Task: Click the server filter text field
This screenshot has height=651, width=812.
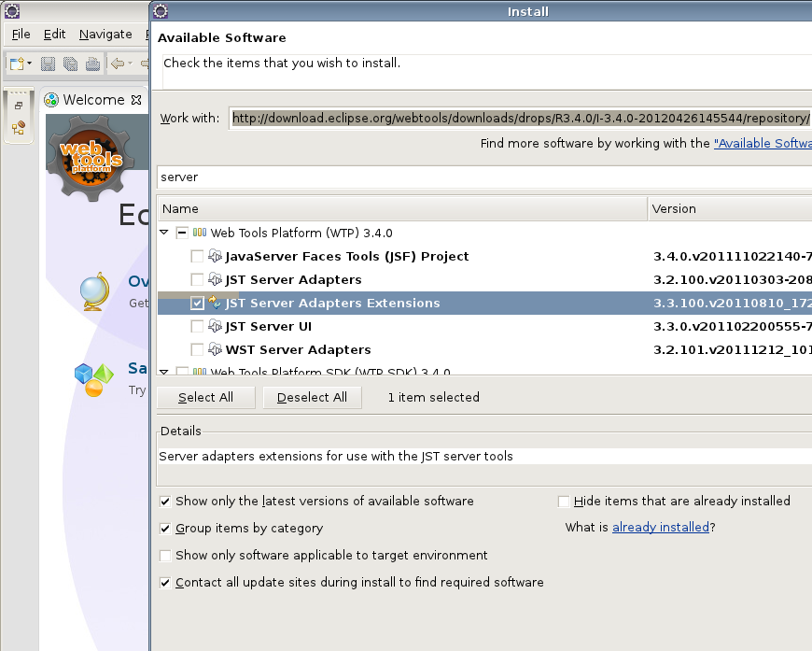Action: coord(484,177)
